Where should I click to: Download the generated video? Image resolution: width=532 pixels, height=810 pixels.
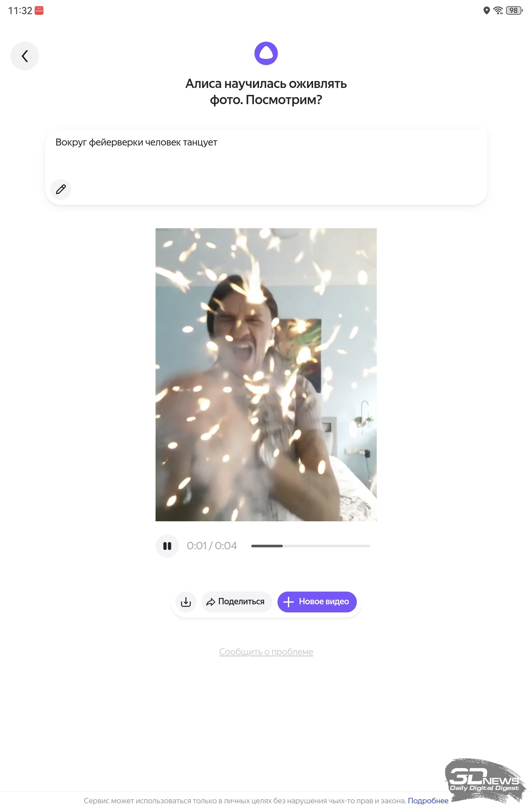(x=186, y=602)
